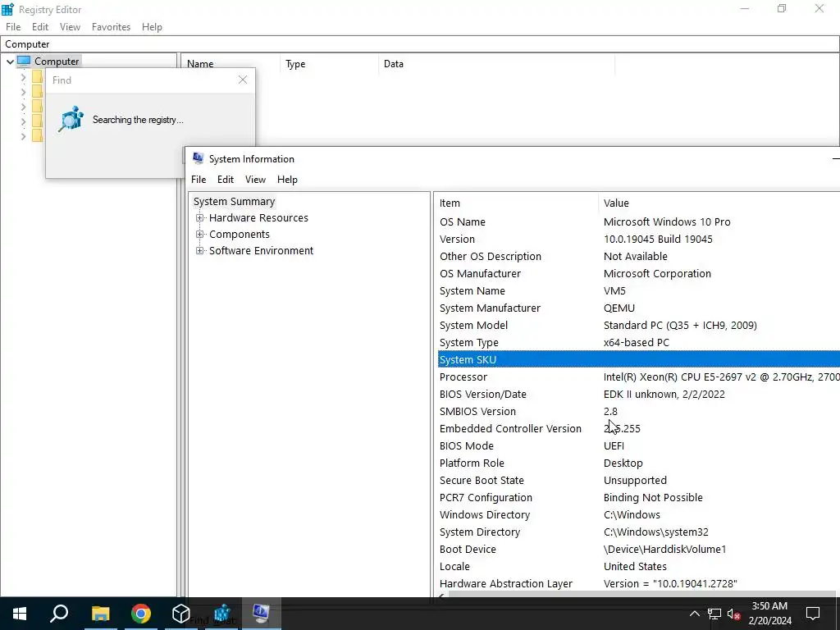Viewport: 840px width, 630px height.
Task: Open network status tray icon
Action: point(714,614)
